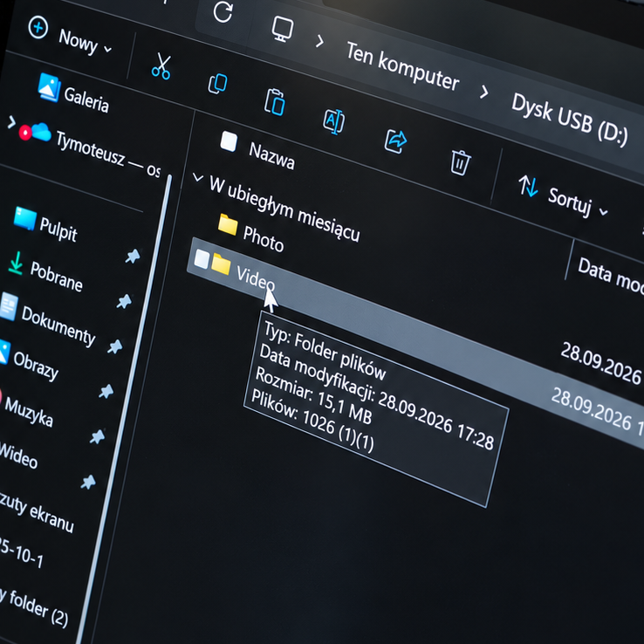Click the Video row modification date
Image resolution: width=644 pixels, height=644 pixels.
tap(596, 411)
